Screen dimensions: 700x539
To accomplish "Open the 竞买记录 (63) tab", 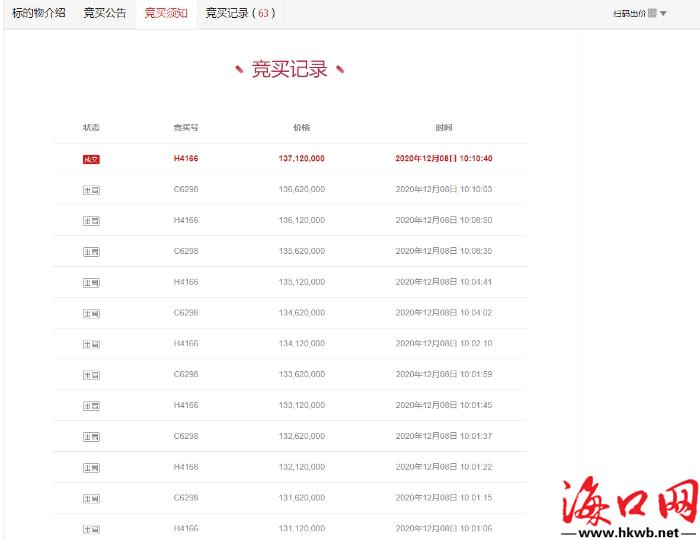I will click(239, 14).
